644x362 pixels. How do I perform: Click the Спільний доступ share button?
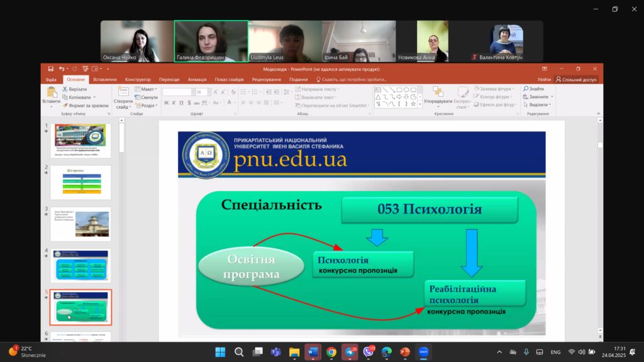[576, 80]
